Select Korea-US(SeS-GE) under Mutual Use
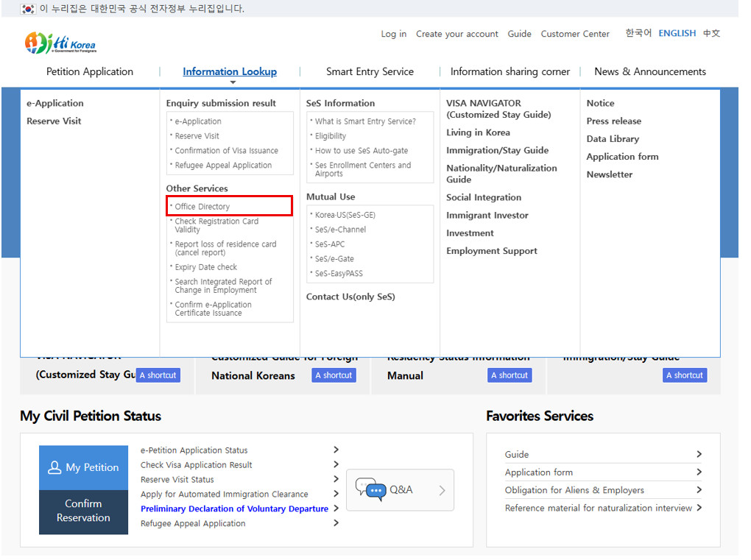The image size is (751, 560). pos(345,215)
